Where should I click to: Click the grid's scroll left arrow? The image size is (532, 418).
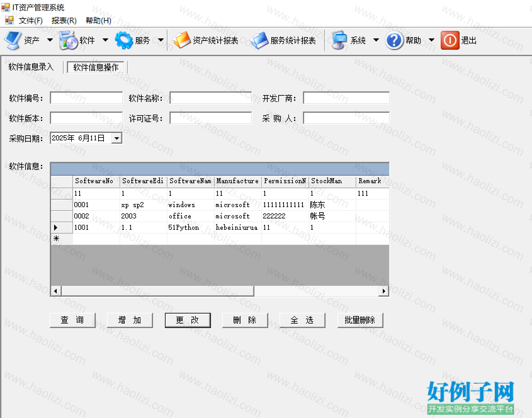click(x=56, y=291)
